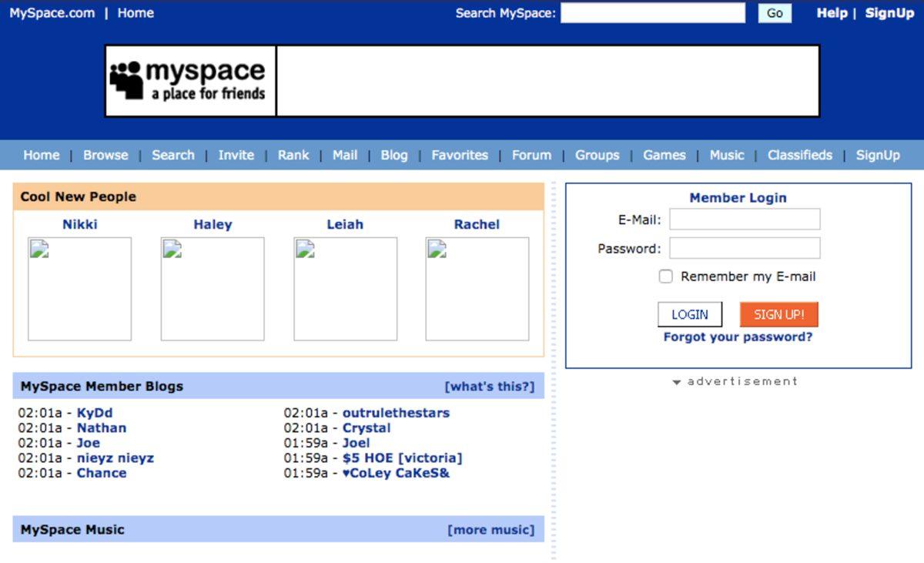Open Nikki's broken profile picture
The image size is (924, 563).
click(79, 289)
